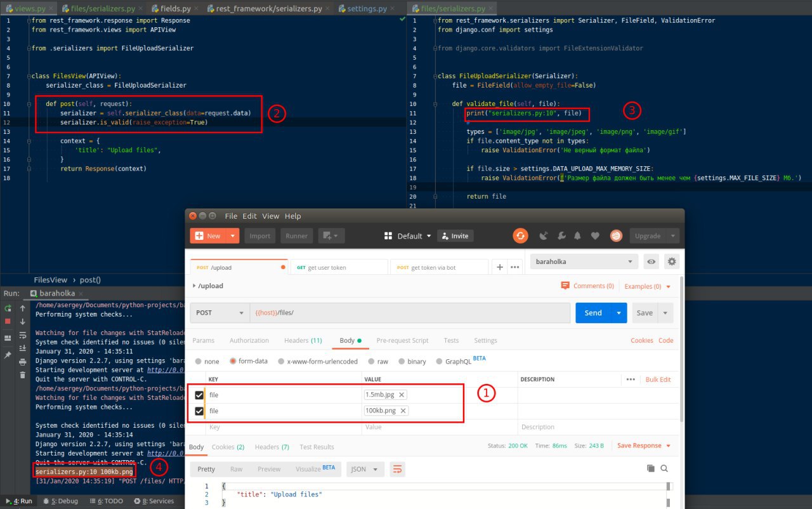Click scroll to end icon in Run console
The width and height of the screenshot is (812, 509).
(23, 348)
